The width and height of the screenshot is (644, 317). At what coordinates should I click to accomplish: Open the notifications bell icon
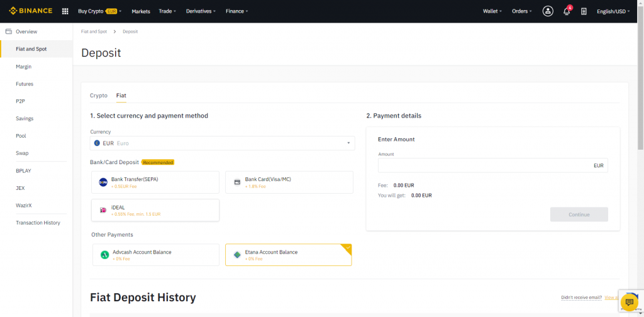pyautogui.click(x=567, y=11)
